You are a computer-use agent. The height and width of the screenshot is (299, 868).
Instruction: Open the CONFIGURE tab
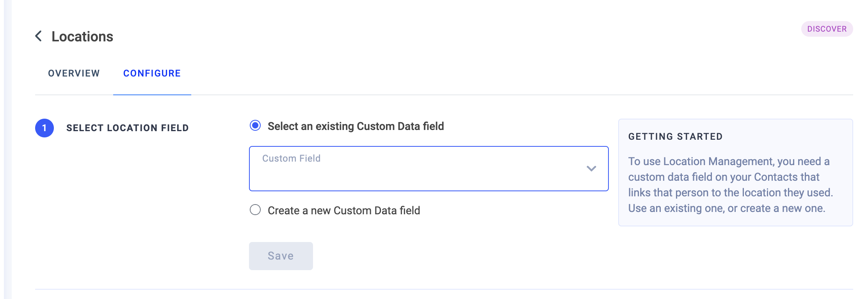pyautogui.click(x=152, y=73)
